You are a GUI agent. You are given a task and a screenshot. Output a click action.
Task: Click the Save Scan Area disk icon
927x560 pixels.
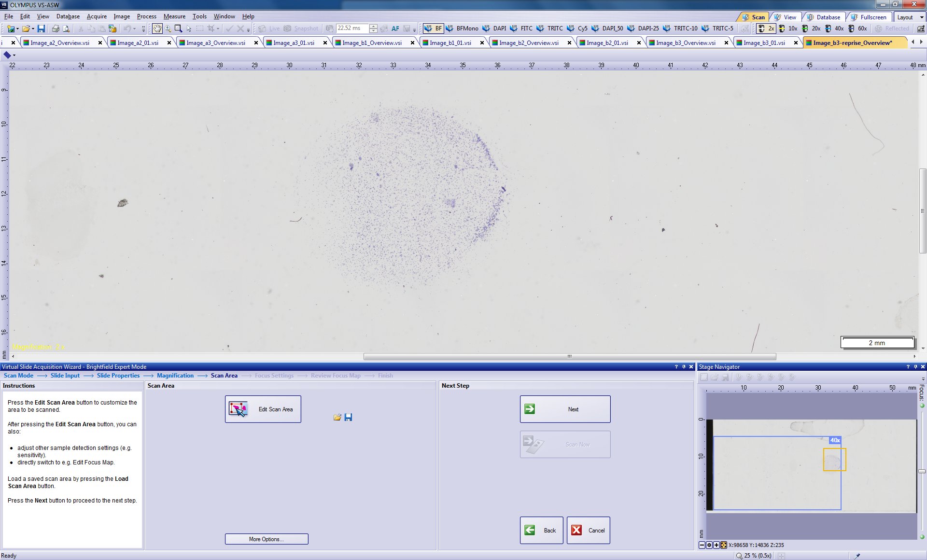point(348,417)
